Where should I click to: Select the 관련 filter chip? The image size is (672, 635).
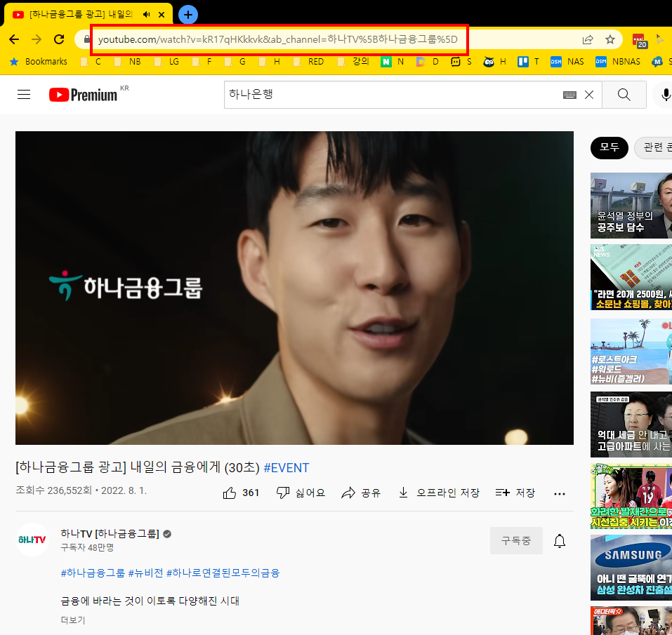[x=654, y=148]
